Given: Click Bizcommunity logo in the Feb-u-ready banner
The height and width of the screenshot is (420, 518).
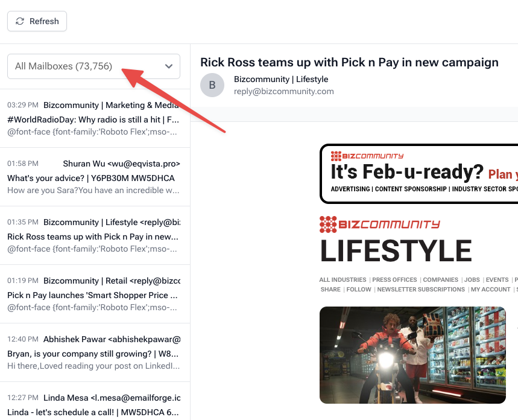Looking at the screenshot, I should point(367,156).
